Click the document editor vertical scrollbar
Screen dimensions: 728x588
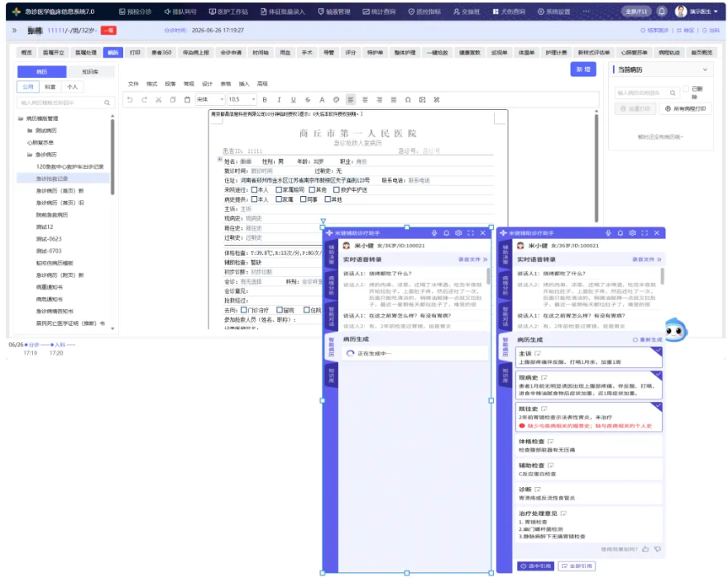[596, 167]
